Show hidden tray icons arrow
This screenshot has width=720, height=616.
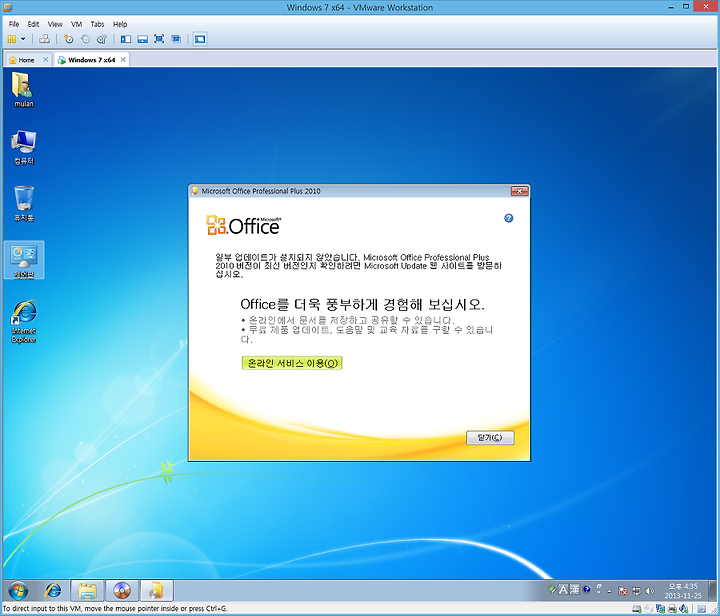(610, 591)
